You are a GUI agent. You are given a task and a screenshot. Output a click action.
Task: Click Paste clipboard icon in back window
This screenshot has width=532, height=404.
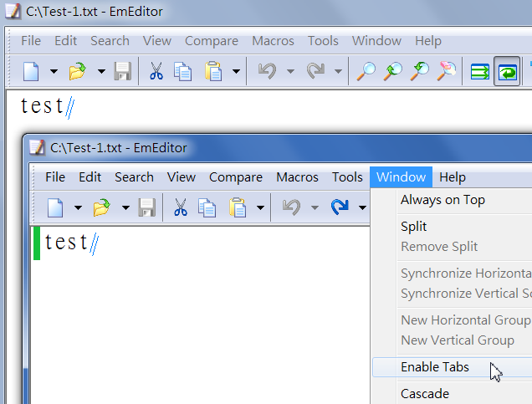click(x=213, y=71)
